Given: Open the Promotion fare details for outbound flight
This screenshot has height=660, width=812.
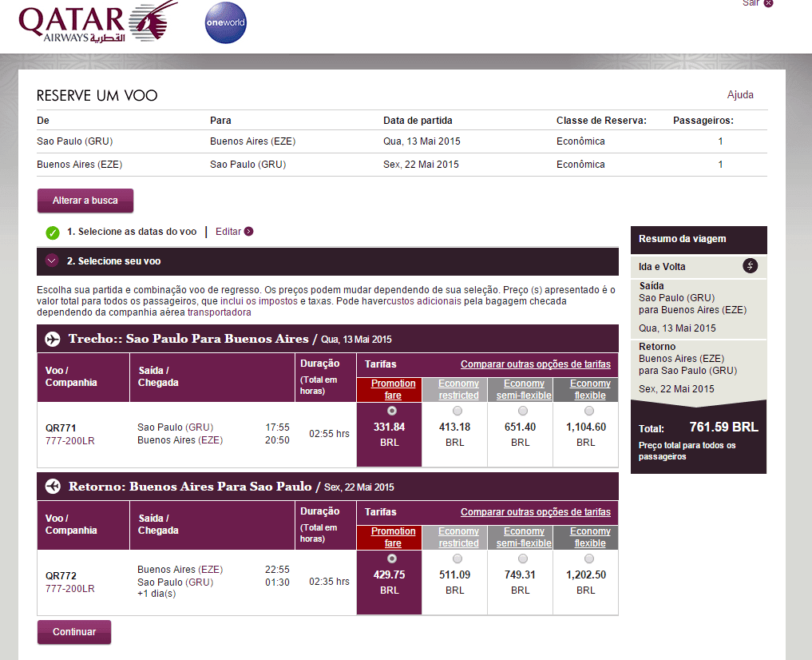Looking at the screenshot, I should pos(393,389).
